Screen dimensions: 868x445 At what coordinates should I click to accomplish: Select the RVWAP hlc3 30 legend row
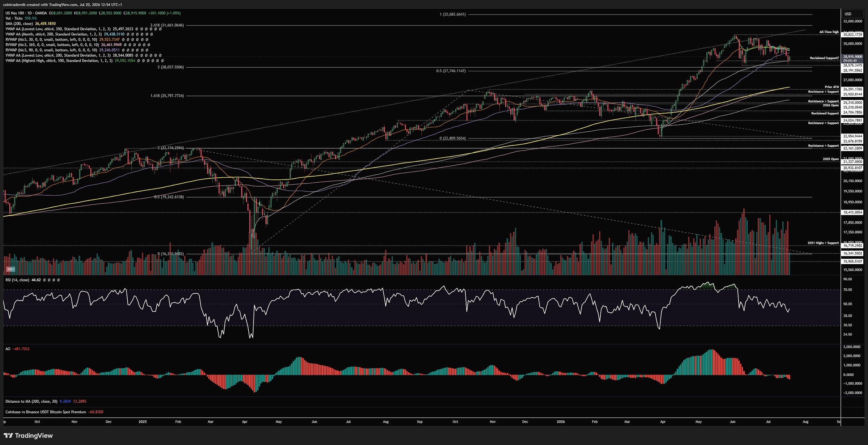77,39
